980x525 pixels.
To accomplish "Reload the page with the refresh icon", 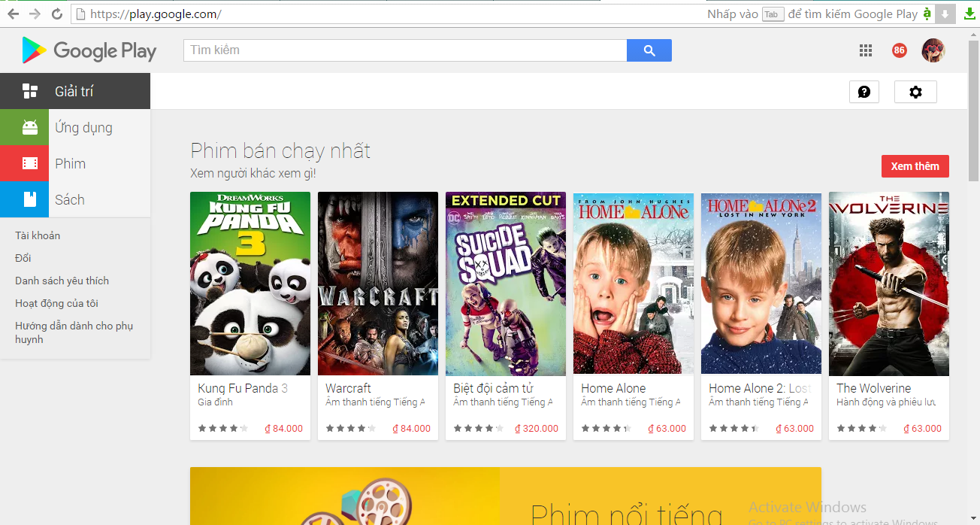I will click(x=57, y=14).
